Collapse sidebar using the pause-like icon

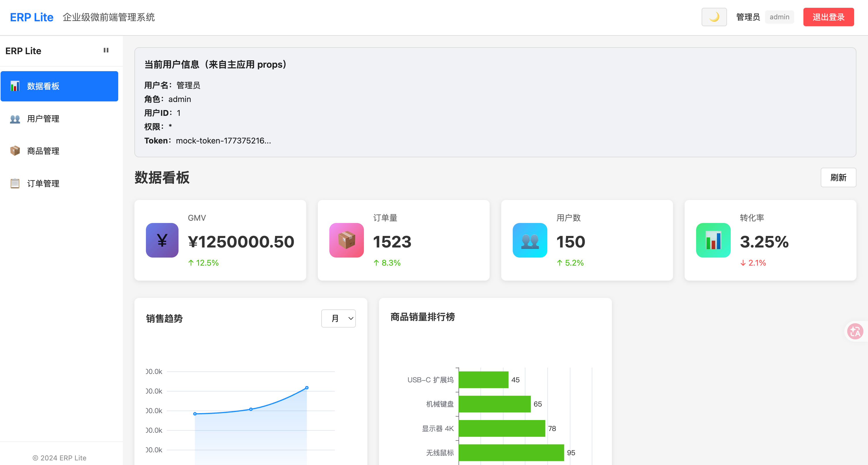pos(106,50)
